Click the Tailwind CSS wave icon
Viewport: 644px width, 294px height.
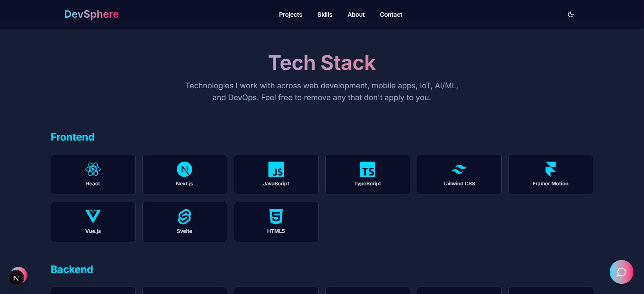(x=459, y=169)
